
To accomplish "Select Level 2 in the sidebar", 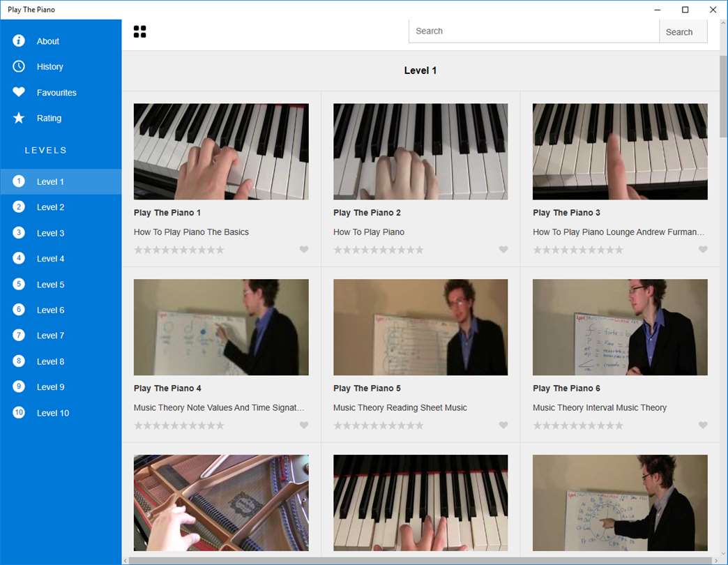I will pos(61,207).
